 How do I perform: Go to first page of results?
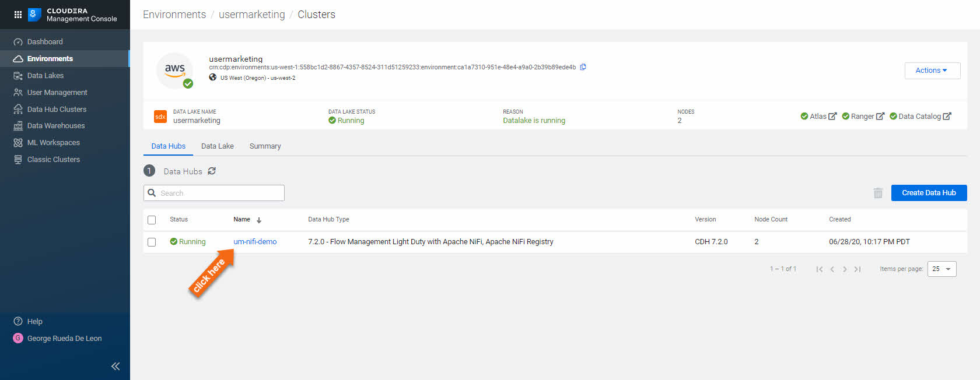[820, 269]
